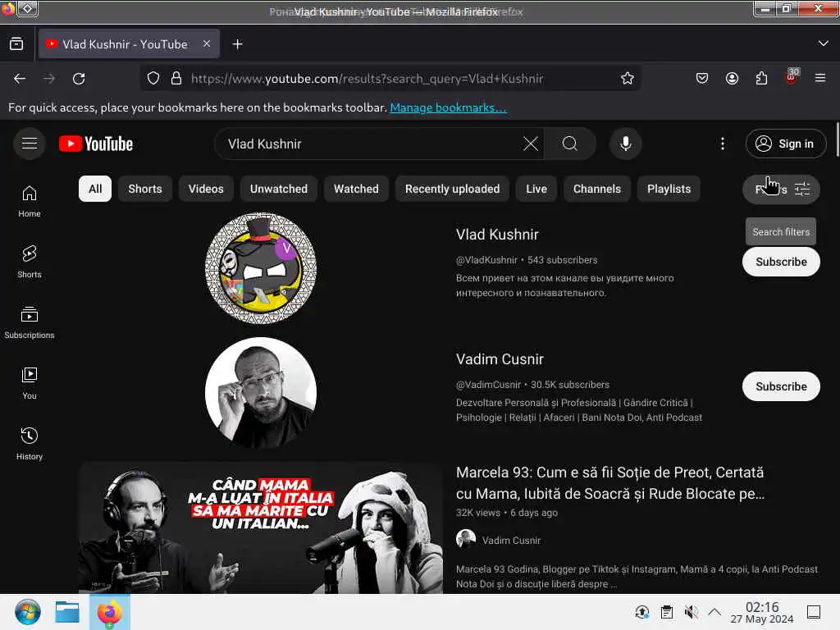Open the clipboard tray icon

tap(666, 612)
